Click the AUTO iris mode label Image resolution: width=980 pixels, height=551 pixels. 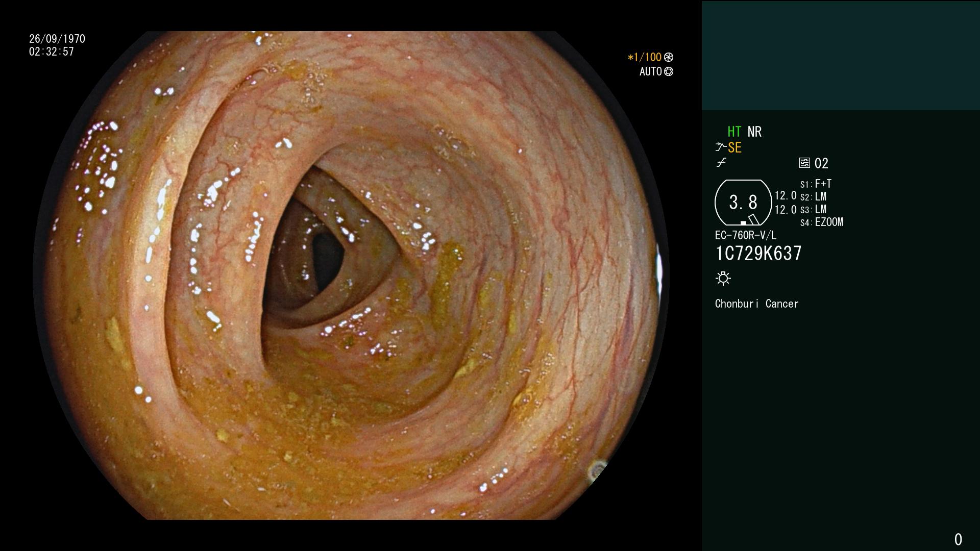(x=651, y=71)
